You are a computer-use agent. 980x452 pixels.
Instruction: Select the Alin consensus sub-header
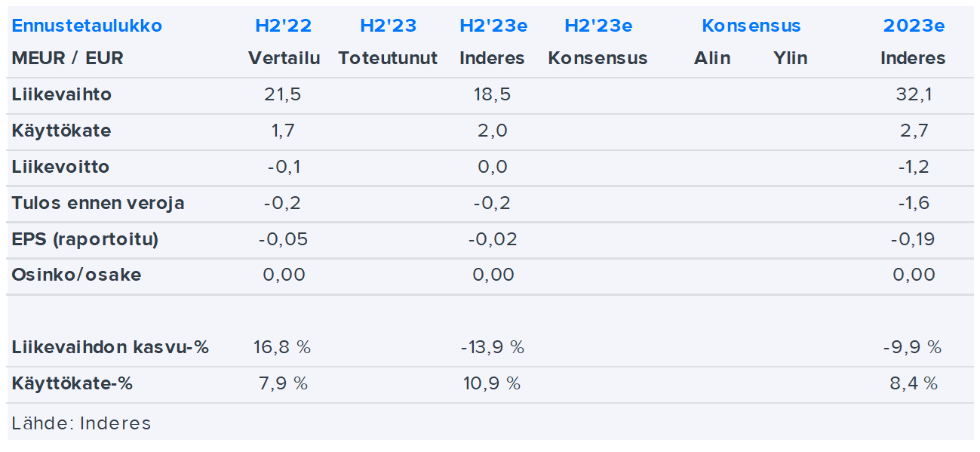(x=712, y=58)
